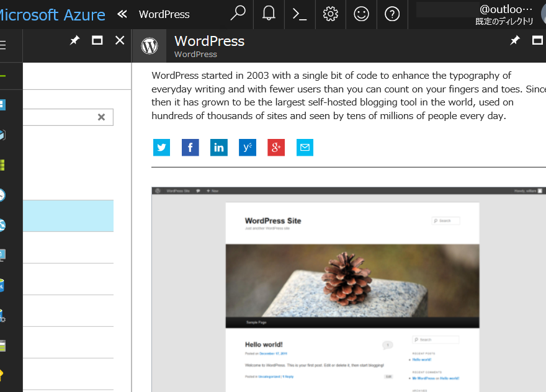546x392 pixels.
Task: Open the portal settings gear
Action: point(331,14)
